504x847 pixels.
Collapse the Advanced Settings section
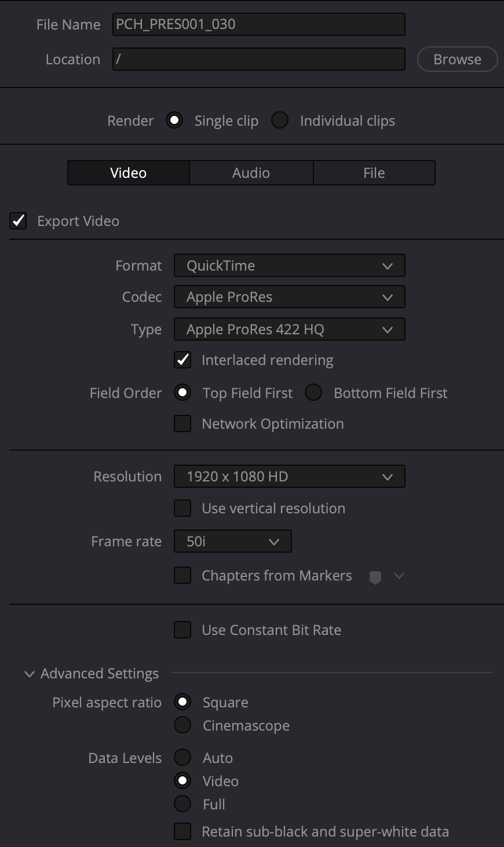30,674
